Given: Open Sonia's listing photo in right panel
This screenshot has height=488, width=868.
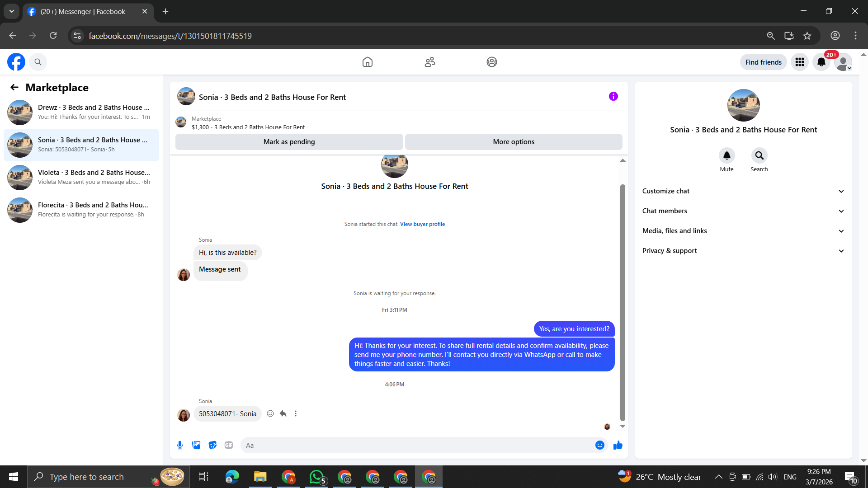Looking at the screenshot, I should pos(744,105).
